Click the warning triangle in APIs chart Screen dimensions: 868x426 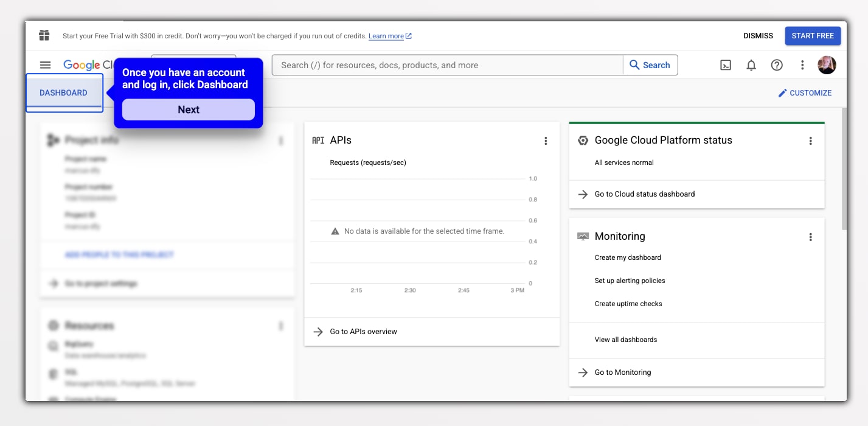(x=335, y=231)
